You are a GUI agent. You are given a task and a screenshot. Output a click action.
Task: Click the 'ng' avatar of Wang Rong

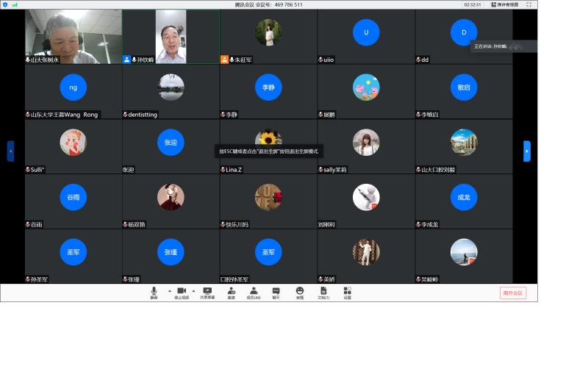[73, 87]
